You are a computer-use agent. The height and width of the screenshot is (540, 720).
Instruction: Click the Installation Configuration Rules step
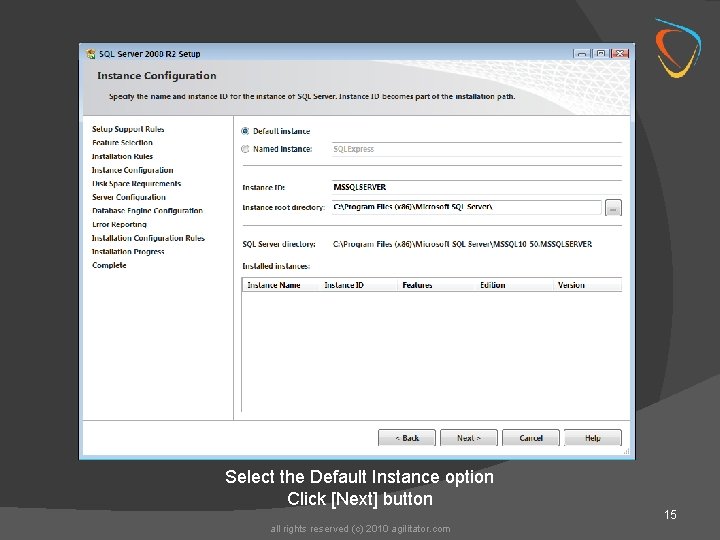pyautogui.click(x=148, y=238)
